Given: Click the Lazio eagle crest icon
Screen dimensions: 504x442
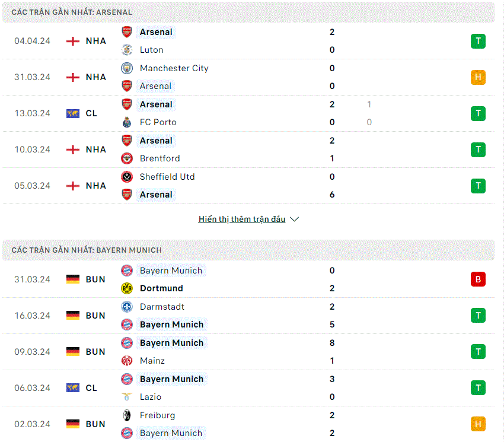Looking at the screenshot, I should click(127, 397).
